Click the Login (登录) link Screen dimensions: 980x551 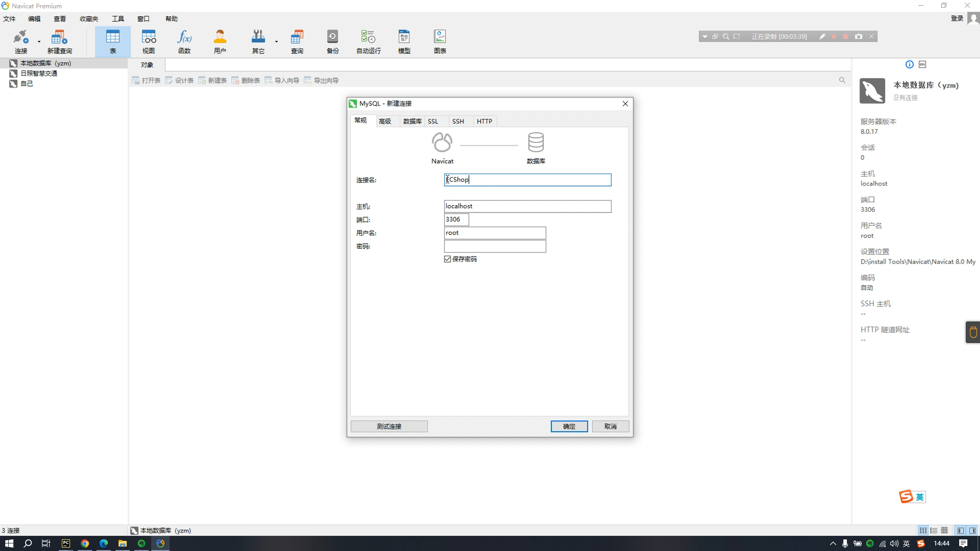(957, 18)
